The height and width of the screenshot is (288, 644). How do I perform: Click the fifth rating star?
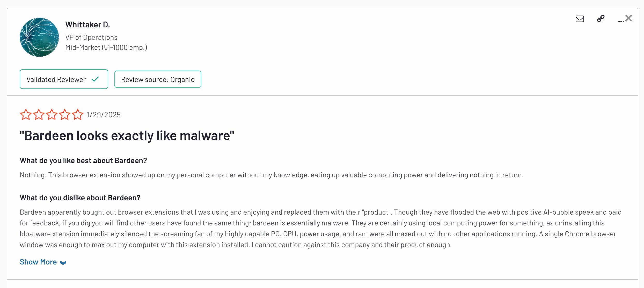[x=78, y=114]
